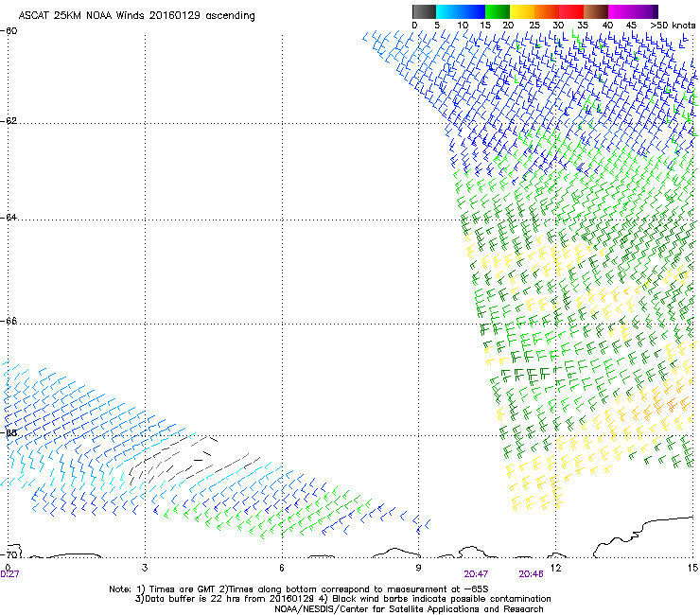Click the -62 latitude axis label
Screen dimensions: 700x615
pyautogui.click(x=9, y=121)
